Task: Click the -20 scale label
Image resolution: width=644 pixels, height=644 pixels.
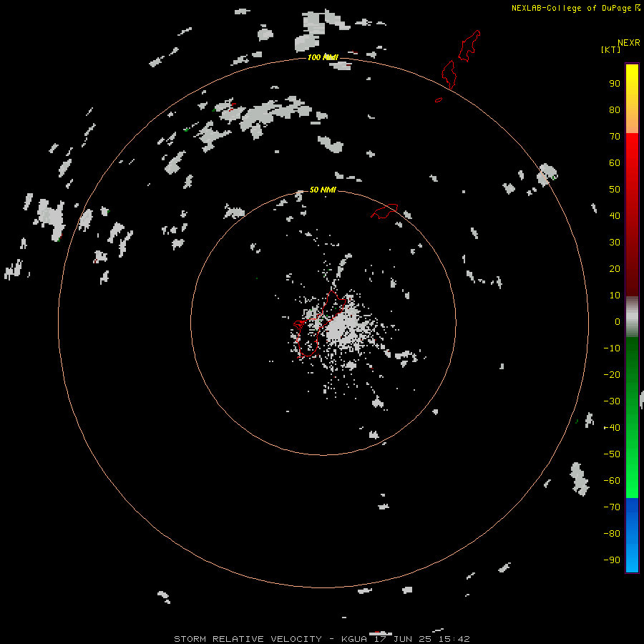Action: [612, 374]
